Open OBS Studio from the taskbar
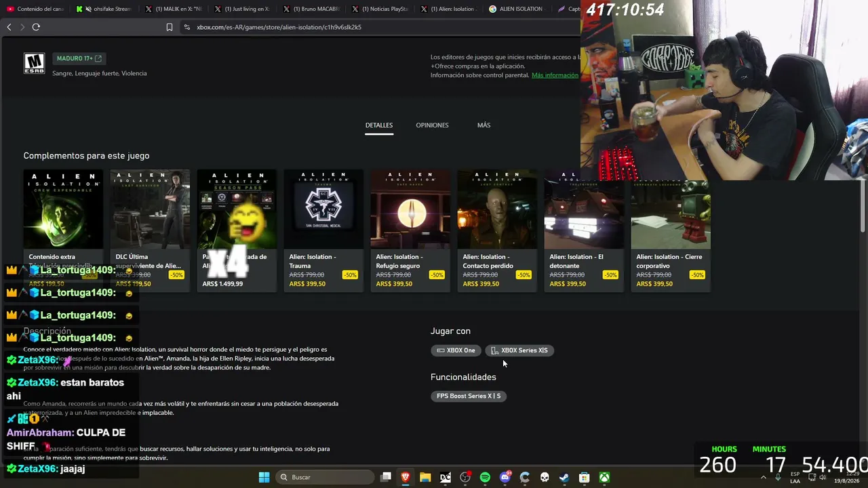The width and height of the screenshot is (868, 488). click(x=465, y=477)
